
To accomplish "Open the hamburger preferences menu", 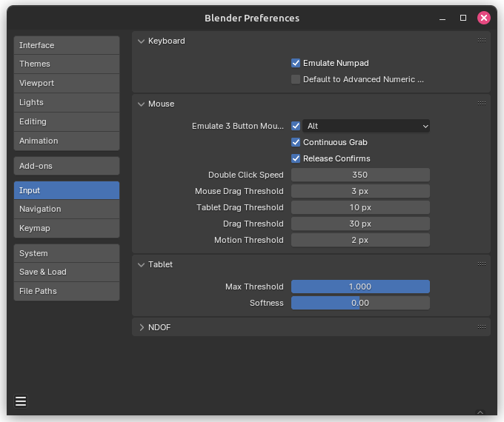I will pos(21,401).
